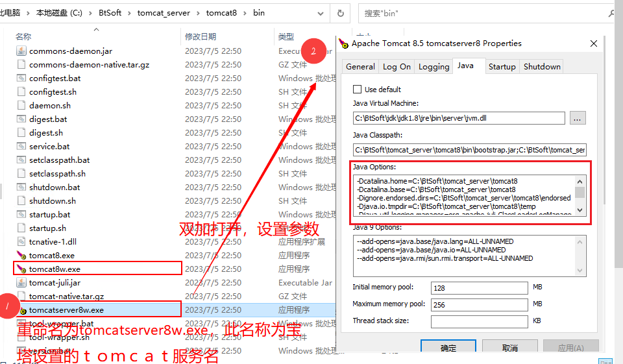Click the Initial memory pool field
Viewport: 623px width, 364px height.
point(479,287)
